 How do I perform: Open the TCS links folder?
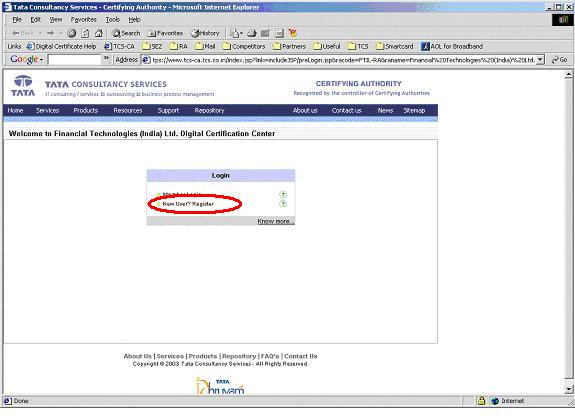pos(358,46)
